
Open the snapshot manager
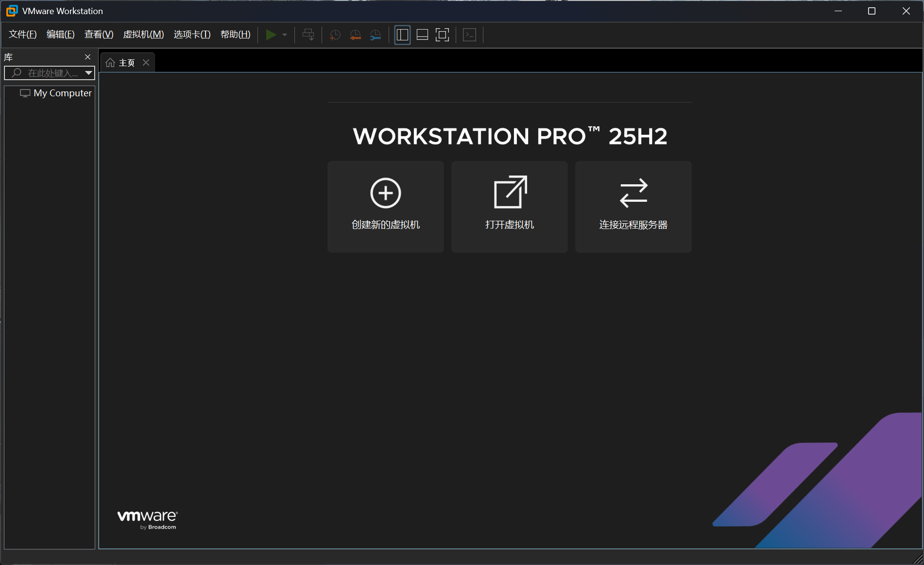375,35
